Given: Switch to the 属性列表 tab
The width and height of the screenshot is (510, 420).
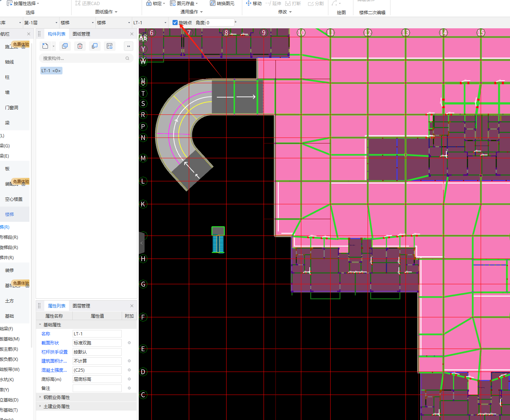Looking at the screenshot, I should [x=57, y=306].
